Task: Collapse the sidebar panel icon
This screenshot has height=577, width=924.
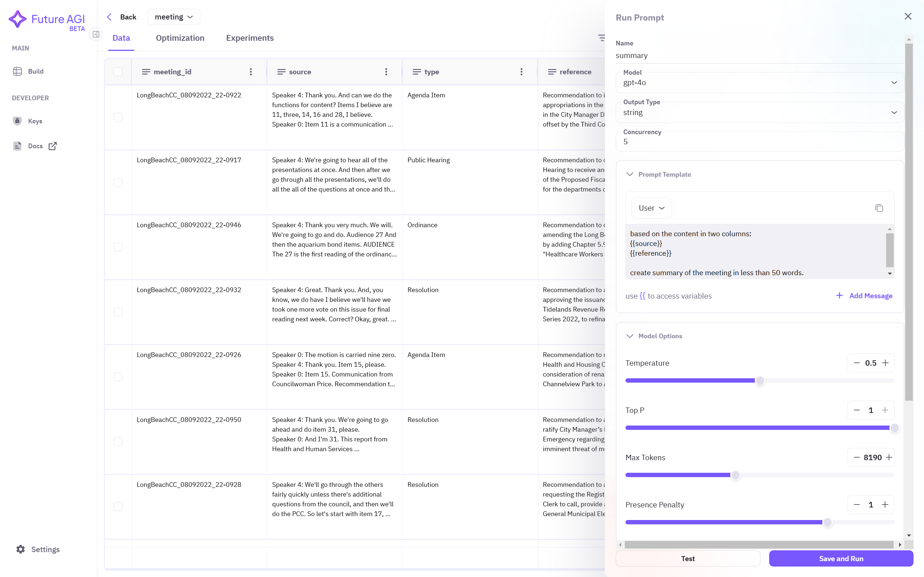Action: coord(96,34)
